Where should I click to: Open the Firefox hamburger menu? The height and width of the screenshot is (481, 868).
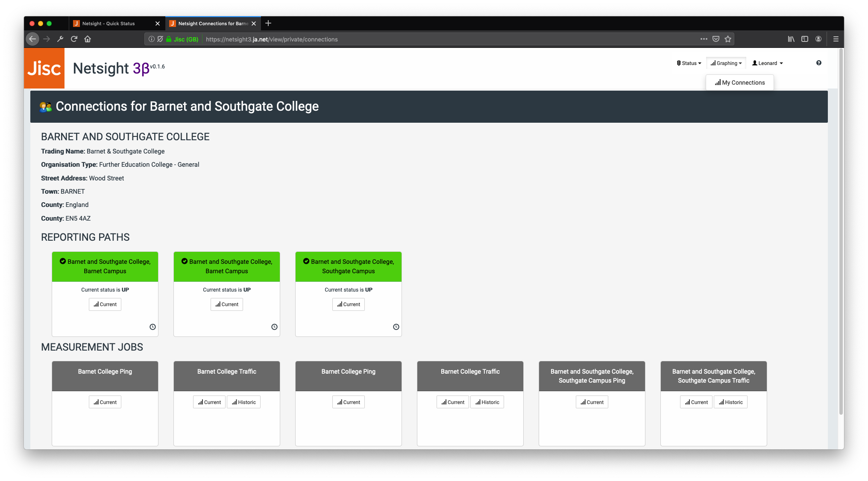[836, 39]
